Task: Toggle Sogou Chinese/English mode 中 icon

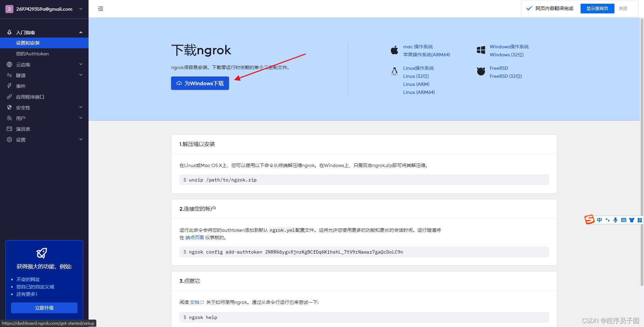Action: [x=599, y=220]
